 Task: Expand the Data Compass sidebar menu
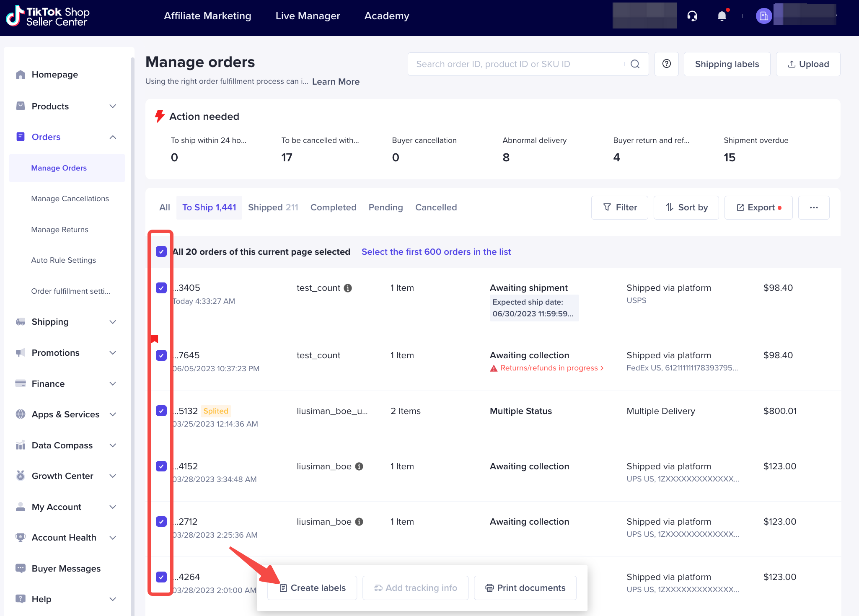click(112, 445)
